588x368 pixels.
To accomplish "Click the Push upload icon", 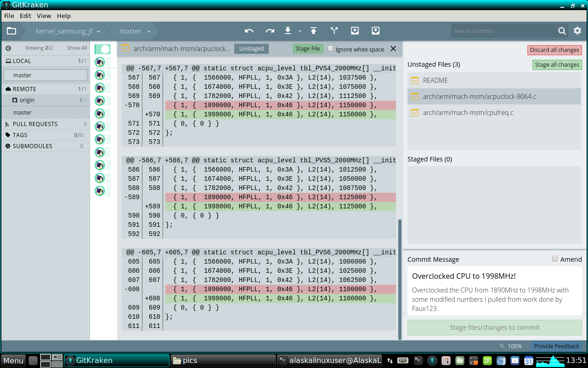I will pyautogui.click(x=313, y=31).
